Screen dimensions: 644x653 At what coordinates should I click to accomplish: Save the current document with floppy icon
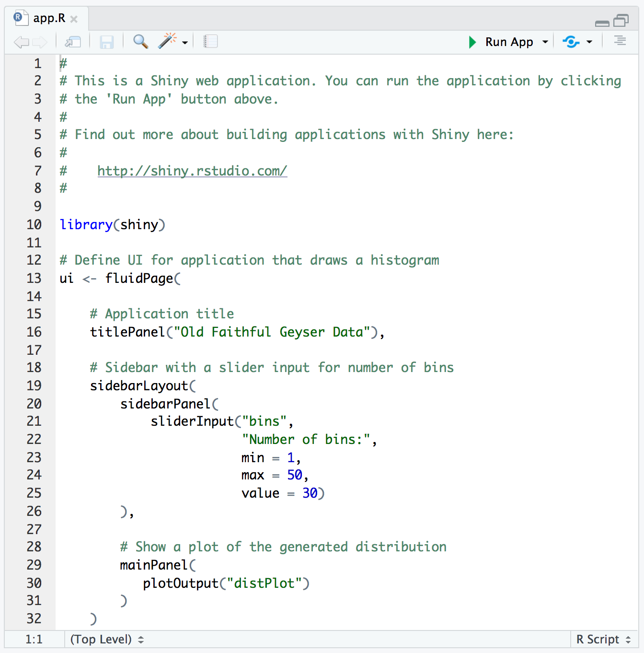tap(106, 42)
